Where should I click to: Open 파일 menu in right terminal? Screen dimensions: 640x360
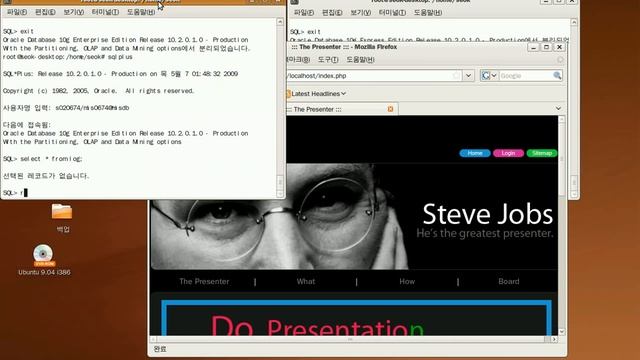(x=304, y=13)
